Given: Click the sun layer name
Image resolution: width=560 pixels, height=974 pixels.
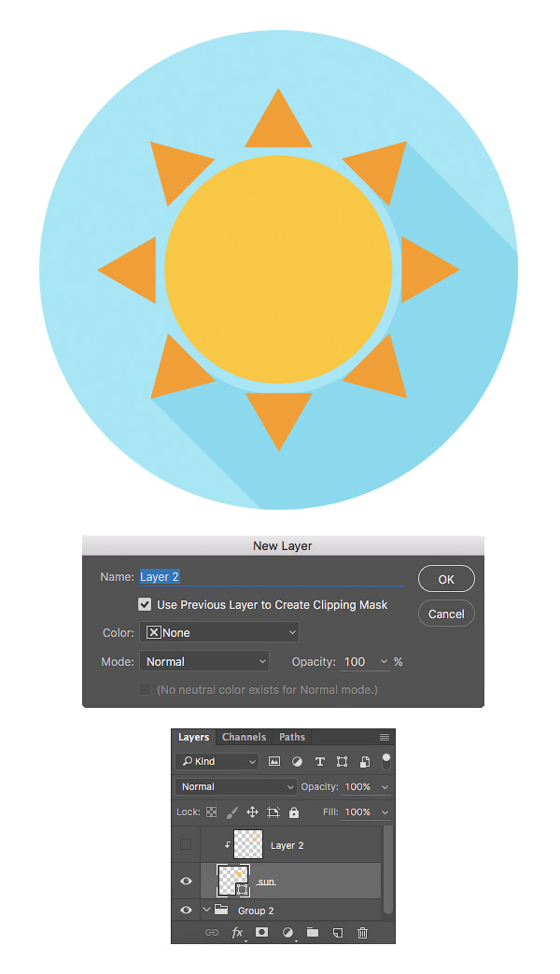Looking at the screenshot, I should tap(266, 882).
